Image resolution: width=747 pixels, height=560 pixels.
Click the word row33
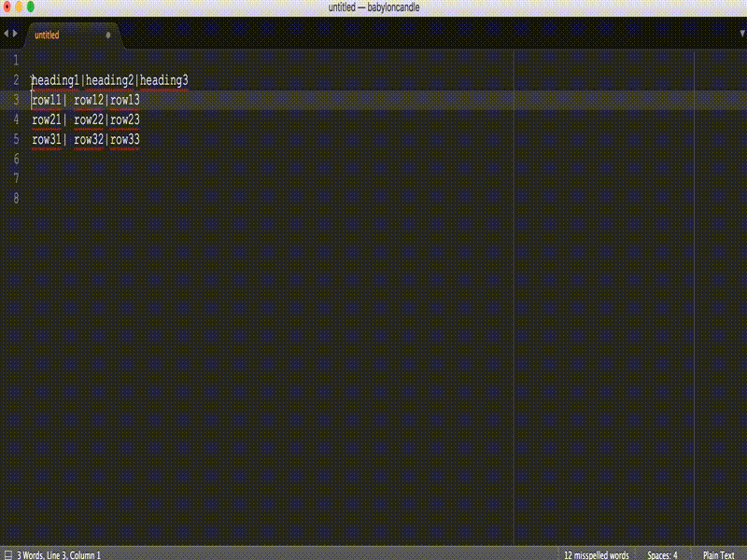coord(126,139)
